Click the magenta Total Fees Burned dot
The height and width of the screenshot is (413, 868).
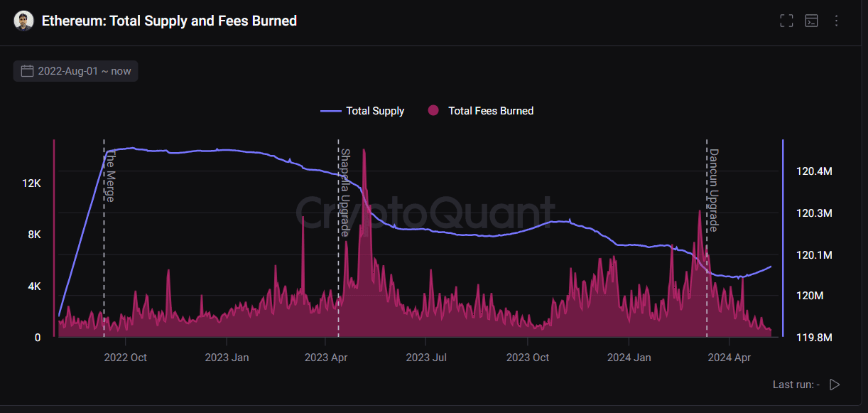pyautogui.click(x=433, y=111)
